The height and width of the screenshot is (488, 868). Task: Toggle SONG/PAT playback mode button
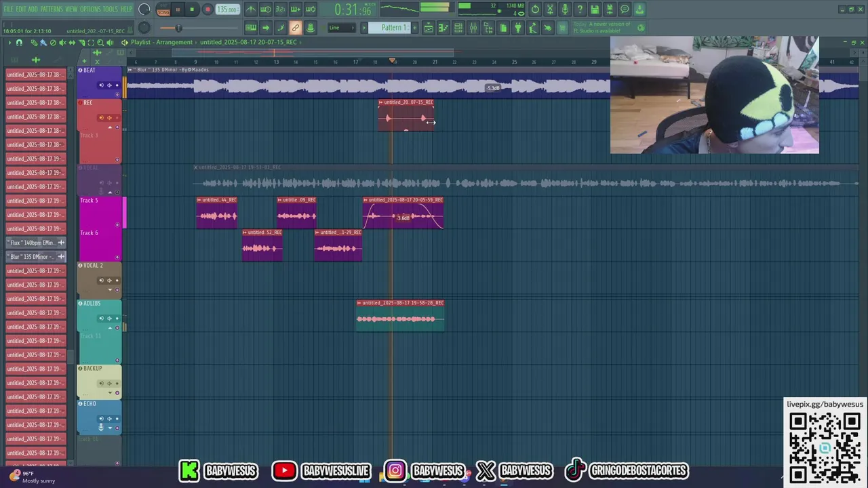click(x=163, y=9)
